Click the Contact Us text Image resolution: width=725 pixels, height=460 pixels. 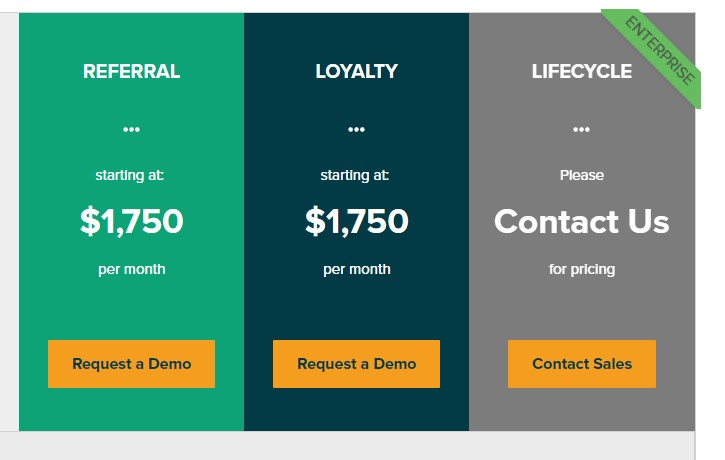(582, 221)
